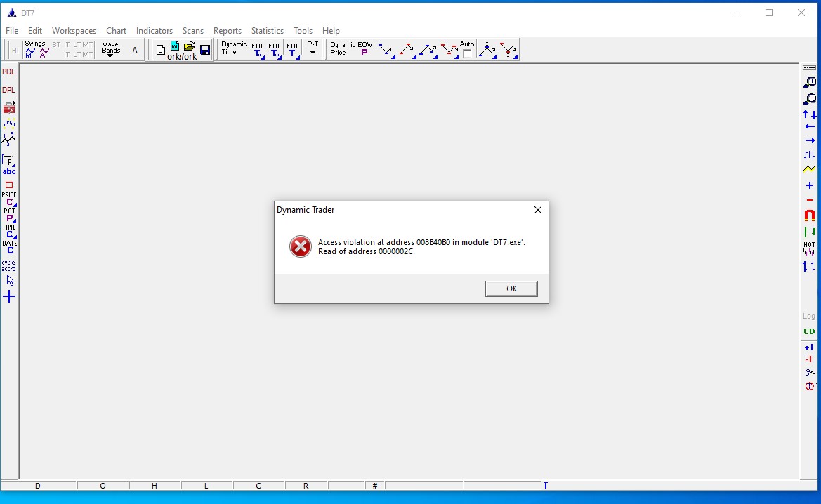821x504 pixels.
Task: Click the scissors icon in right sidebar
Action: coord(810,372)
